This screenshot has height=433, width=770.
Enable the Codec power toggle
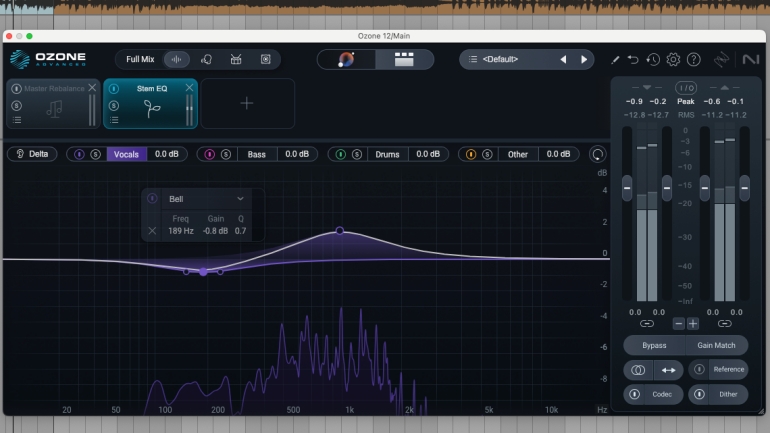tap(634, 394)
